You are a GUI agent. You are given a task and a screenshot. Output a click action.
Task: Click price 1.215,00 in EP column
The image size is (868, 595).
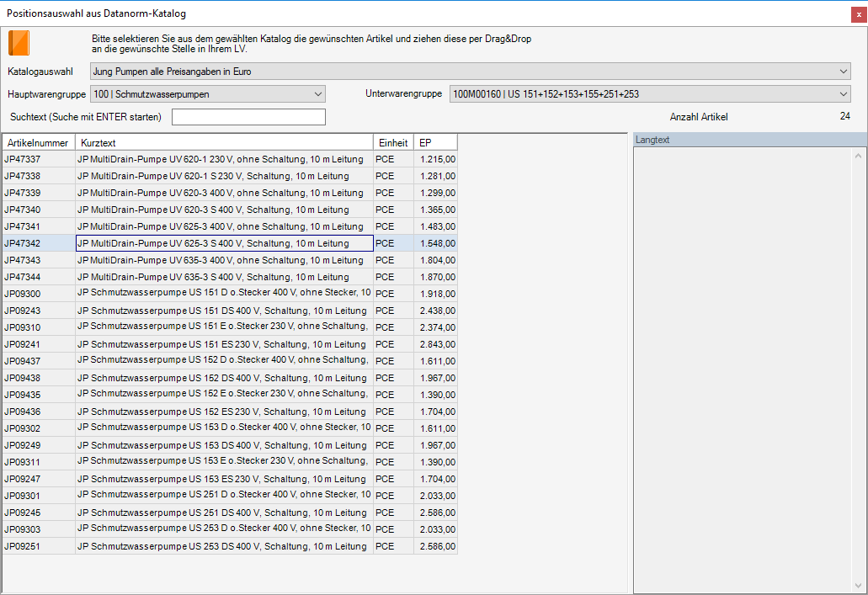[437, 159]
